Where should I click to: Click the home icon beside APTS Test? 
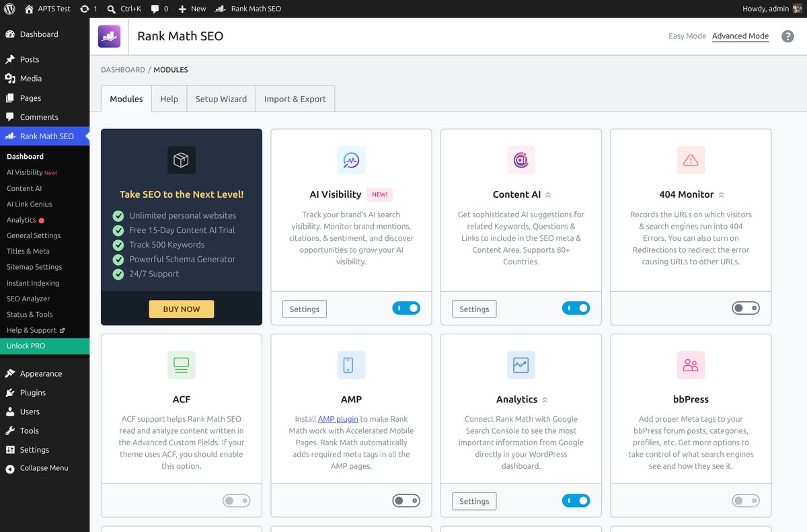29,9
